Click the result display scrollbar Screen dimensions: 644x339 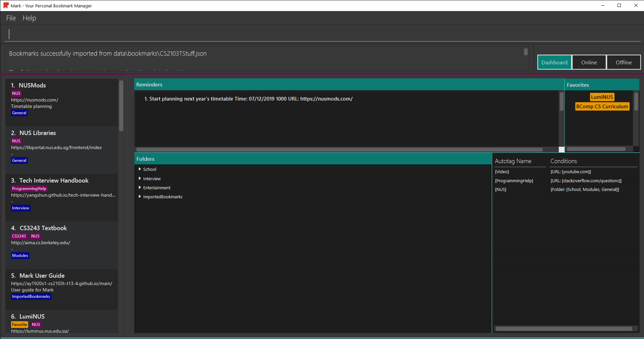(526, 52)
